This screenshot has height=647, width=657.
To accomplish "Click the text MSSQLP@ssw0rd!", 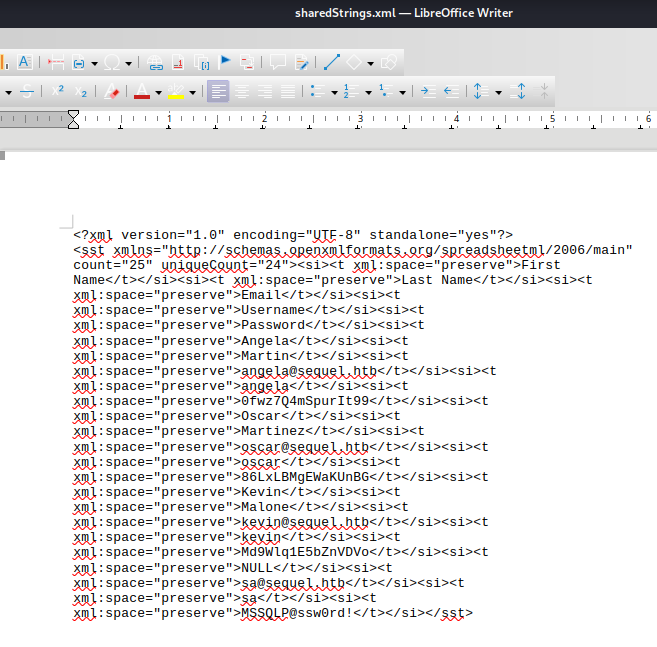I will tap(297, 613).
